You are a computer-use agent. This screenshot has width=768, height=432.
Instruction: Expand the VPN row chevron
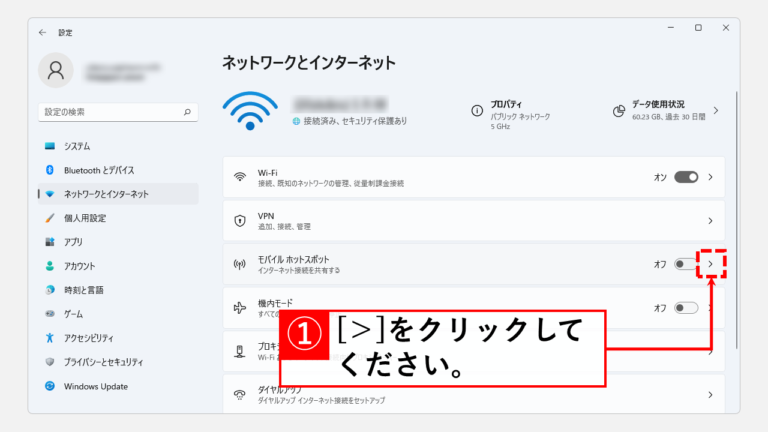(x=710, y=221)
